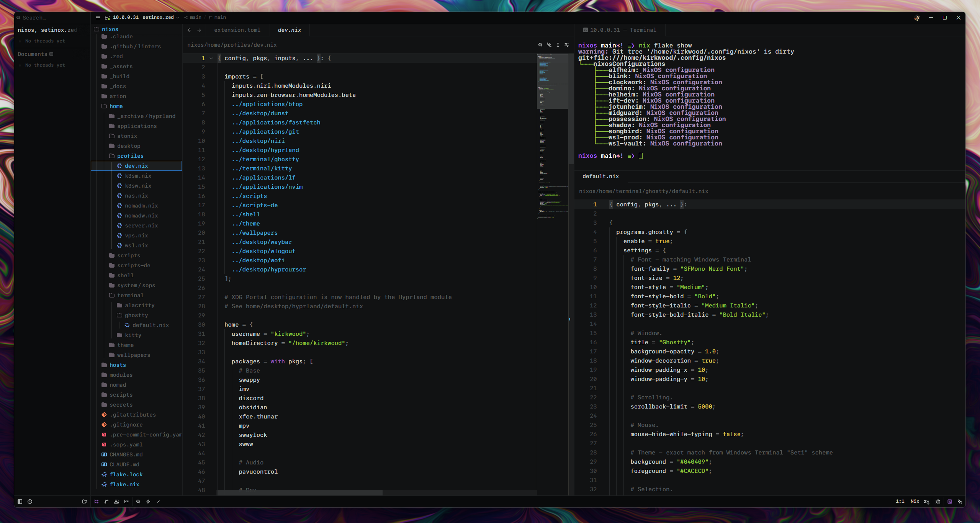Image resolution: width=980 pixels, height=523 pixels.
Task: Collapse the ghostty folder
Action: 136,315
